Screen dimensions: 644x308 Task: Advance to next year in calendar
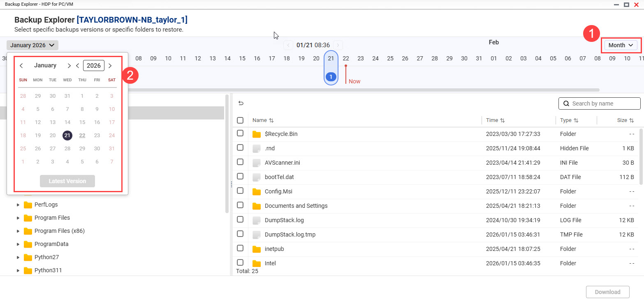click(110, 66)
